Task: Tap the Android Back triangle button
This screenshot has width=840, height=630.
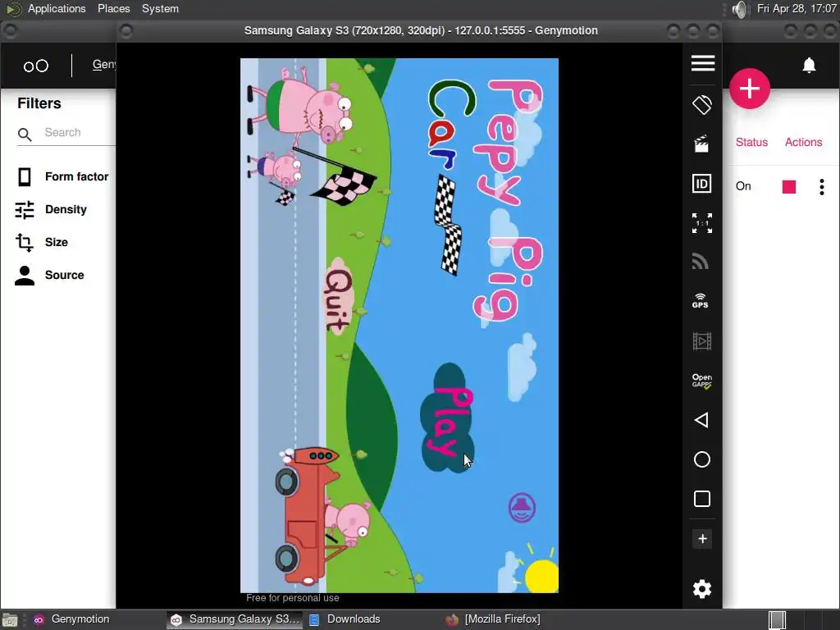Action: (701, 420)
